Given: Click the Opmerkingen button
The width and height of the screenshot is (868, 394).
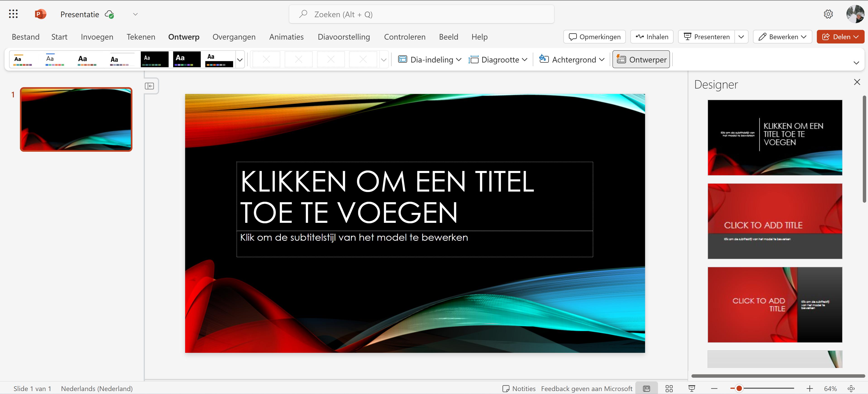Looking at the screenshot, I should pyautogui.click(x=594, y=37).
